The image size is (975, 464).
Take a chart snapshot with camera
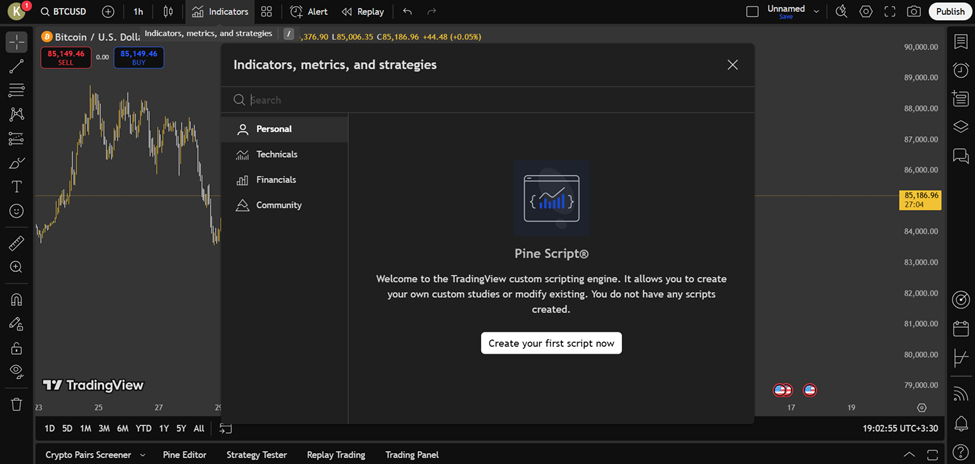913,12
